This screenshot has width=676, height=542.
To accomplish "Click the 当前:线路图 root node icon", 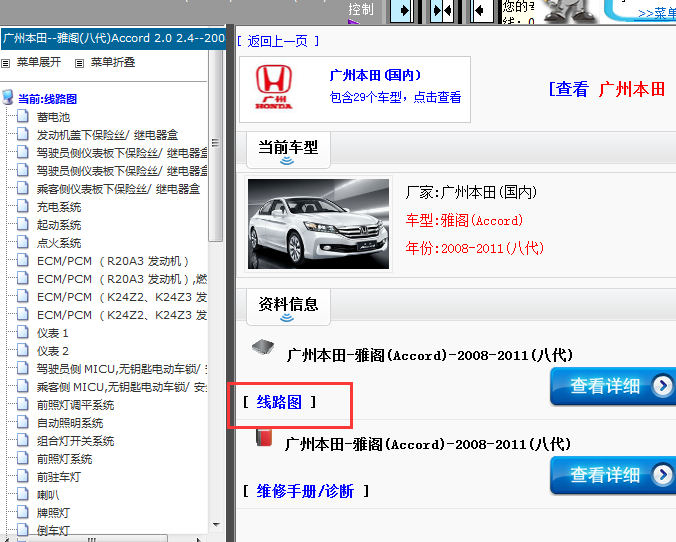I will pyautogui.click(x=8, y=97).
